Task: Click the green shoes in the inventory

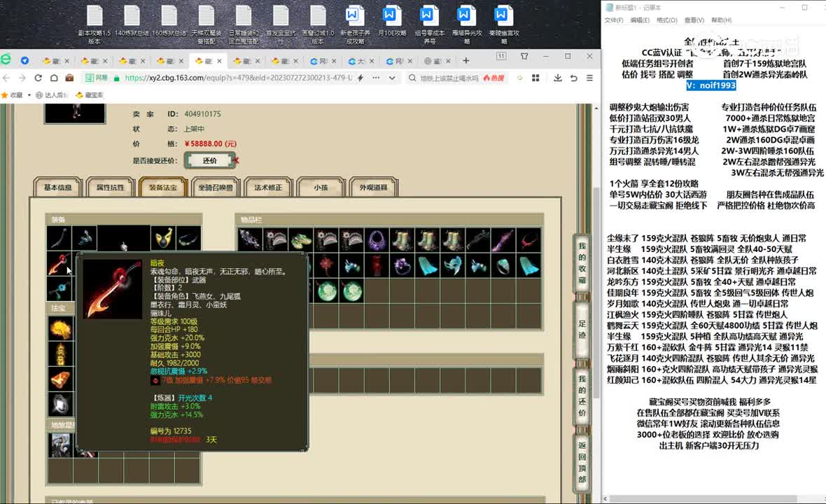Action: [300, 239]
